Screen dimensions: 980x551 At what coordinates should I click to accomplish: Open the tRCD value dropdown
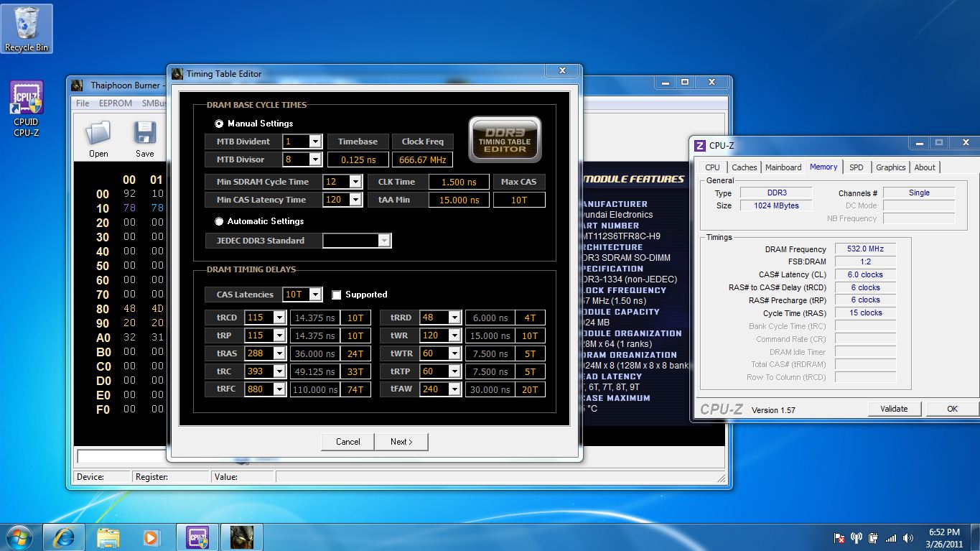(x=279, y=318)
